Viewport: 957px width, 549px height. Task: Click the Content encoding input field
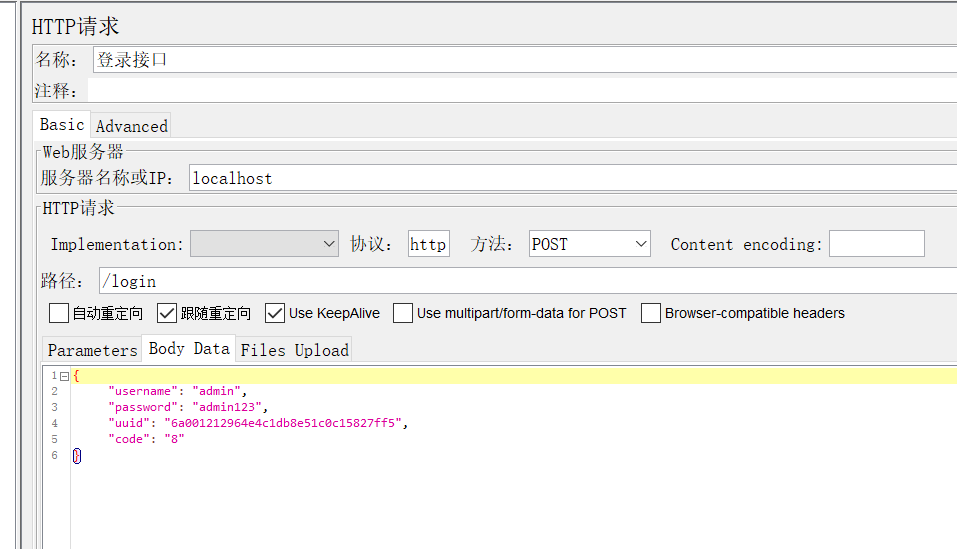(x=876, y=244)
